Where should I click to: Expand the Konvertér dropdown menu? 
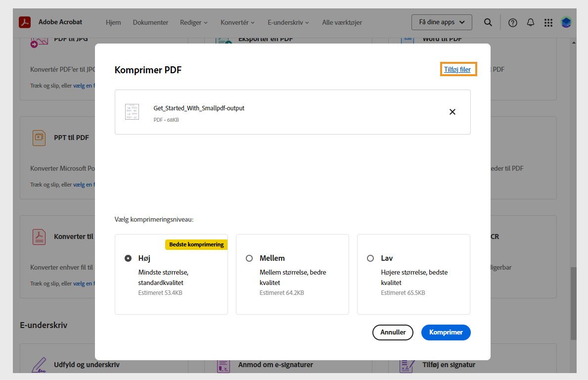pos(237,22)
